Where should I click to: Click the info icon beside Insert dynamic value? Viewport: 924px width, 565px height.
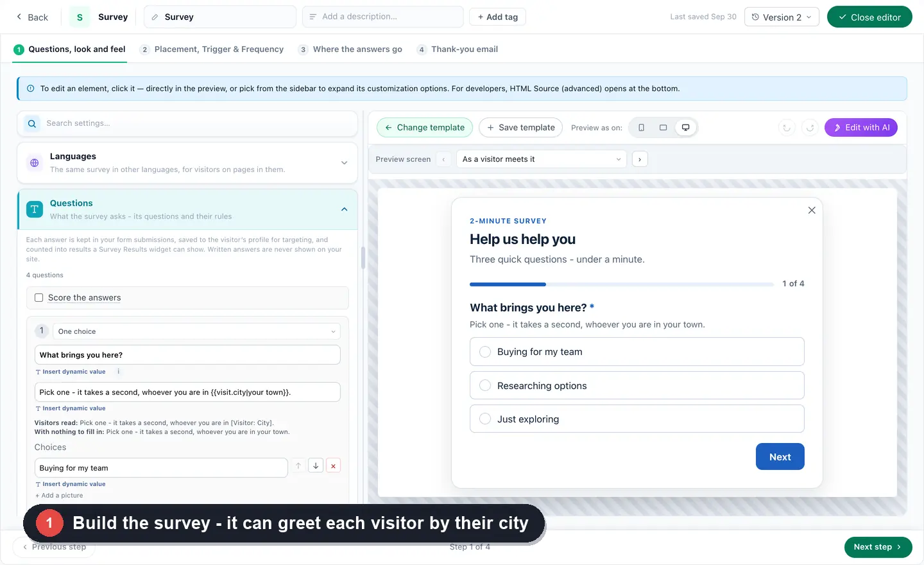point(118,372)
